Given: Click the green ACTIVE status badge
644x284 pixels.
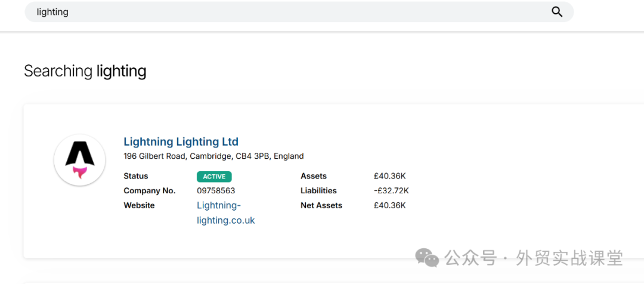Looking at the screenshot, I should click(x=214, y=177).
